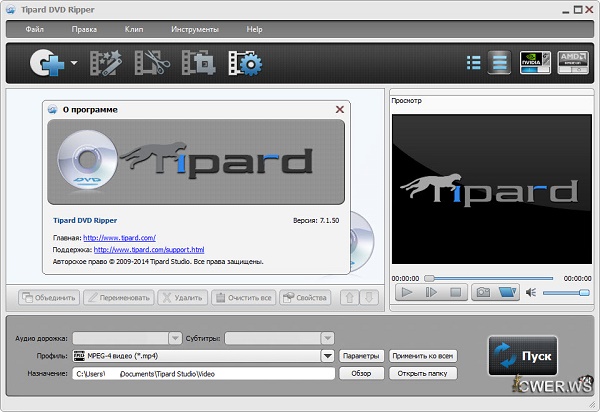Move item up with the up arrow button
Viewport: 600px width, 412px height.
(349, 298)
